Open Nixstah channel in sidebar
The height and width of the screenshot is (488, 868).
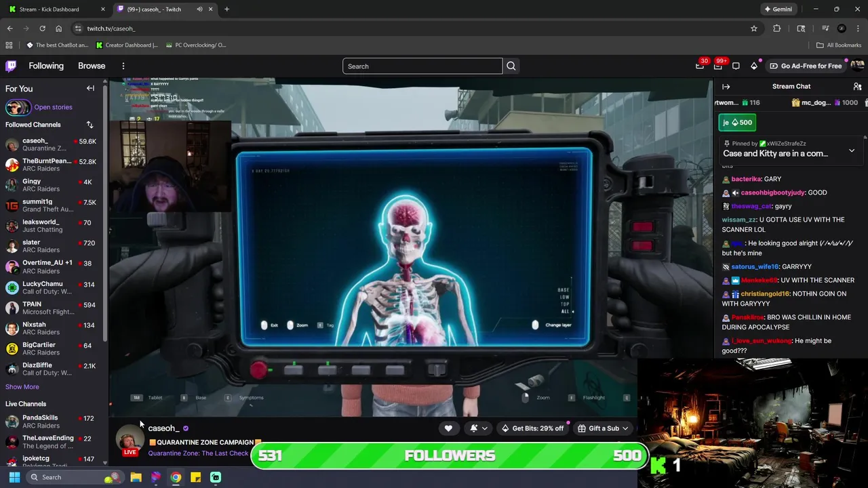52,328
